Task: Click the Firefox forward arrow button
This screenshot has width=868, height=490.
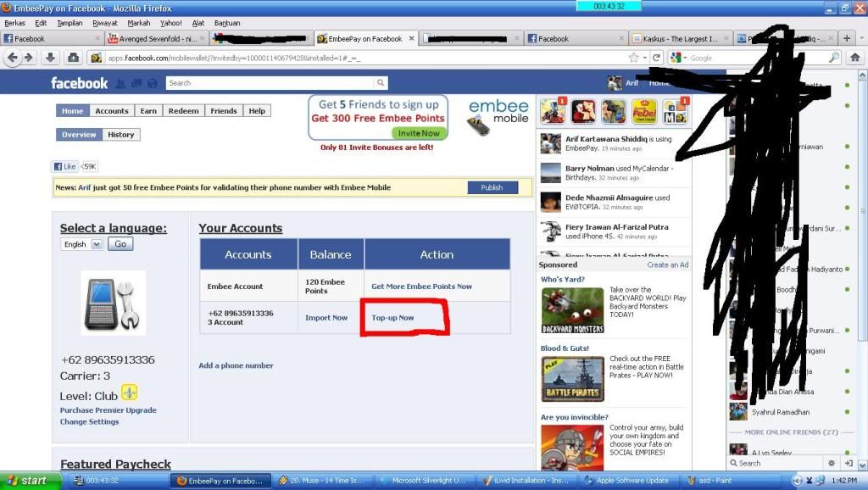Action: click(x=28, y=58)
